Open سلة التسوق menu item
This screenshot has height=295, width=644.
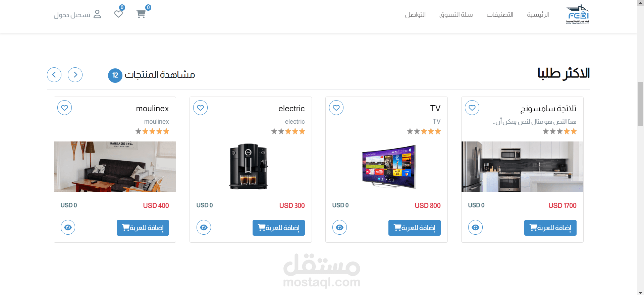pyautogui.click(x=456, y=15)
